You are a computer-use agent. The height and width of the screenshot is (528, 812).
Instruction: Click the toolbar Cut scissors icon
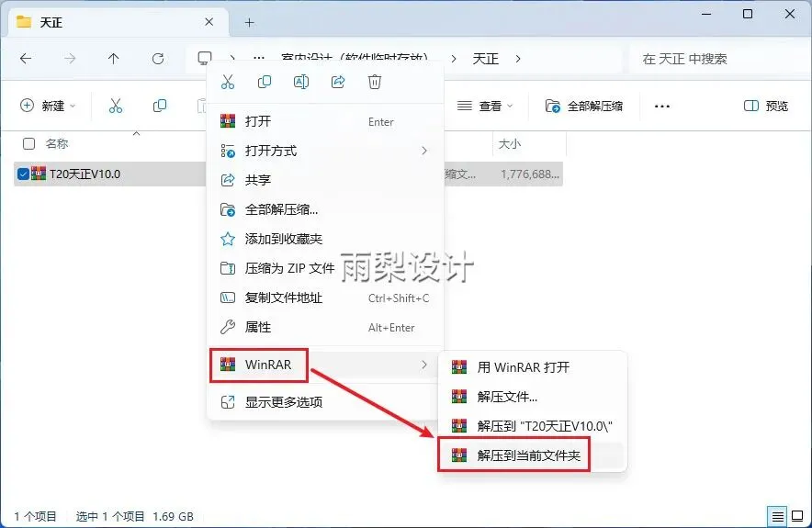click(x=116, y=106)
